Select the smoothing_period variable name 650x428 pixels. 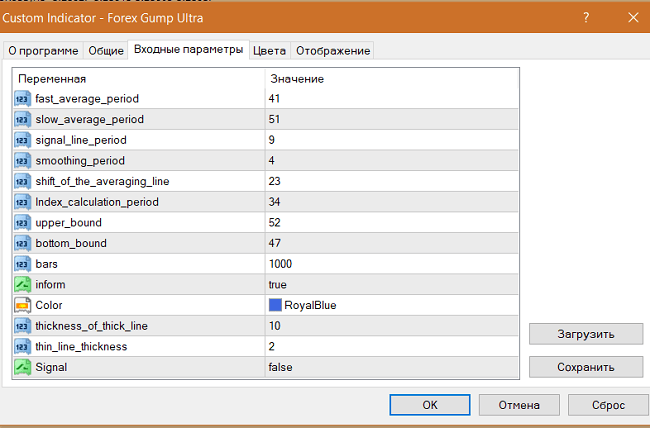point(80,161)
